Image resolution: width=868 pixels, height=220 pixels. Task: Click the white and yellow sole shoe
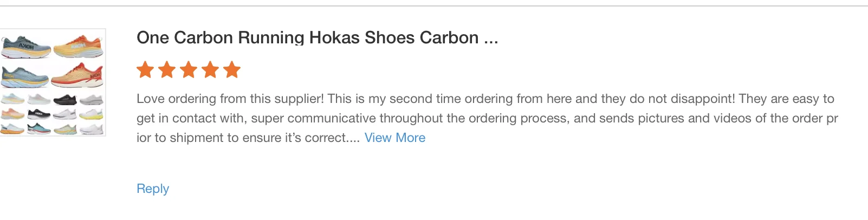click(91, 114)
